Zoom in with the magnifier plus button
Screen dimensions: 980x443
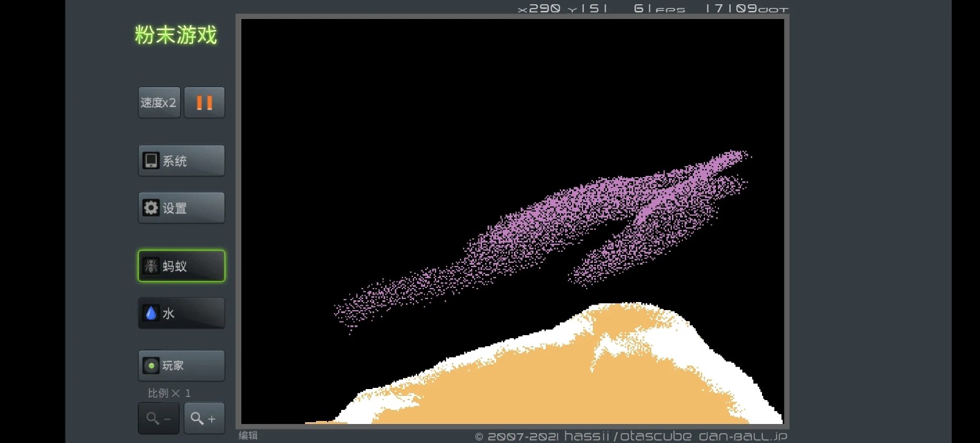click(x=204, y=418)
